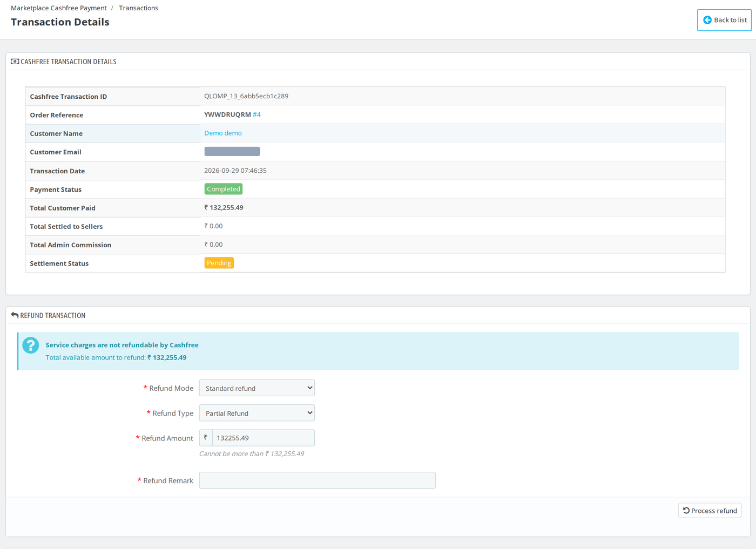Click the Pending settlement status badge
This screenshot has height=549, width=756.
pos(219,263)
